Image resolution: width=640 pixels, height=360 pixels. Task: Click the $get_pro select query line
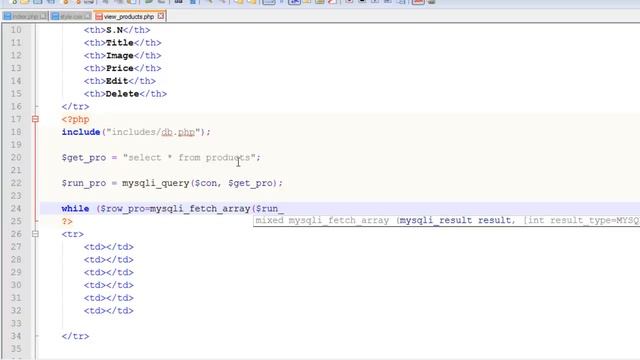(161, 158)
